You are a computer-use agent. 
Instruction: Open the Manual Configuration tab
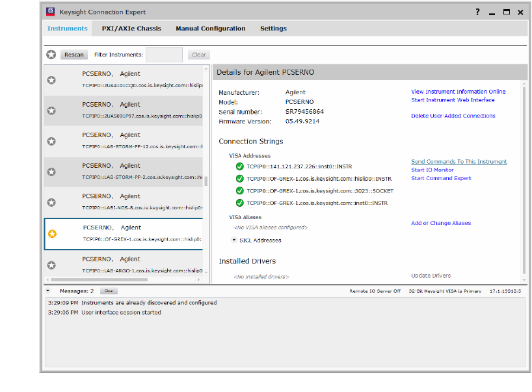(x=210, y=29)
